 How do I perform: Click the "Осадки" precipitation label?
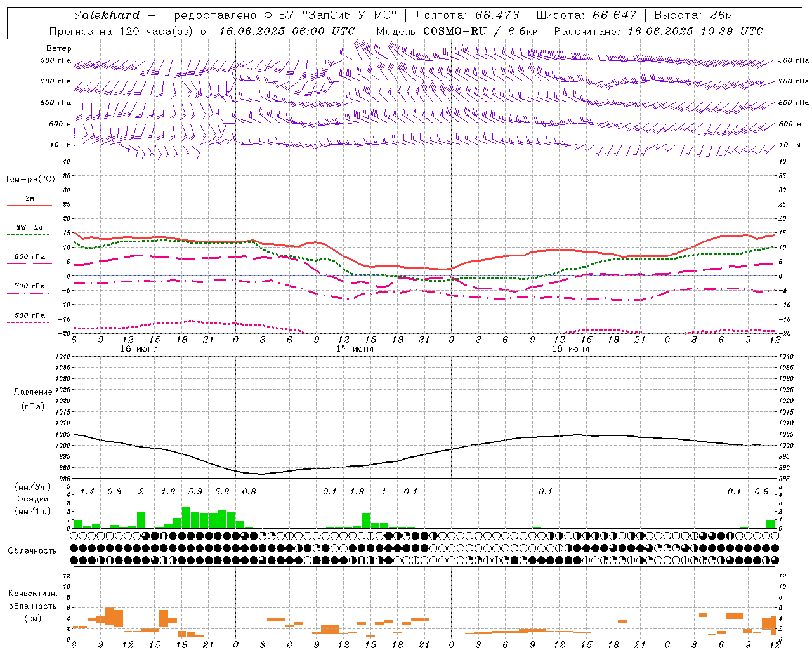click(x=33, y=499)
